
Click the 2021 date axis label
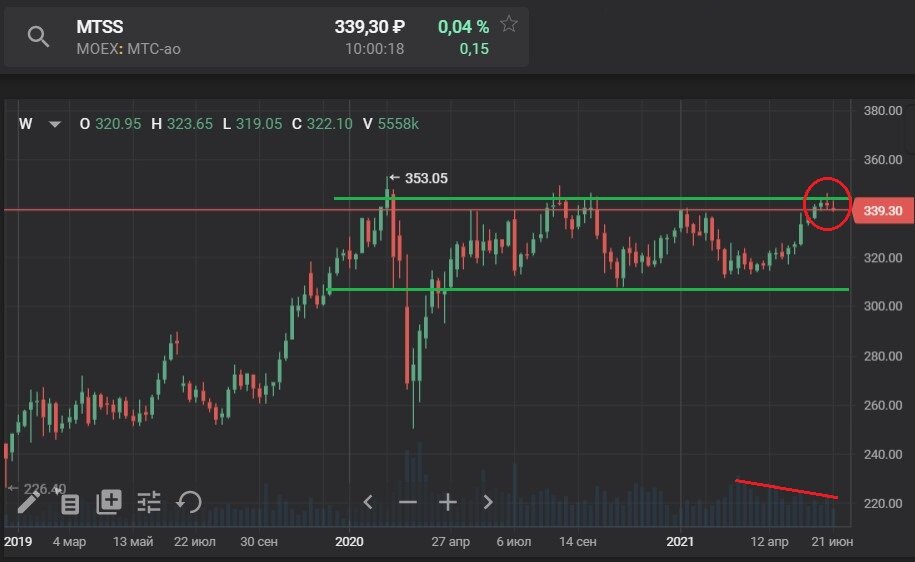tap(680, 542)
